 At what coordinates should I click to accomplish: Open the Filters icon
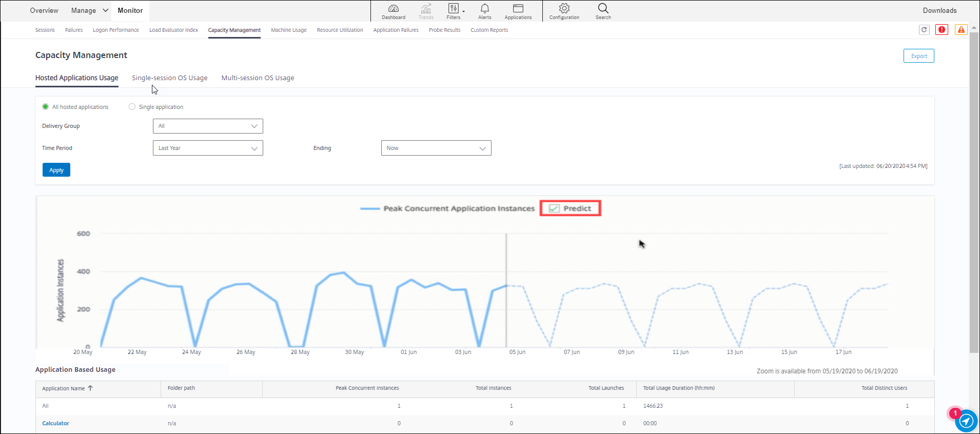click(454, 11)
